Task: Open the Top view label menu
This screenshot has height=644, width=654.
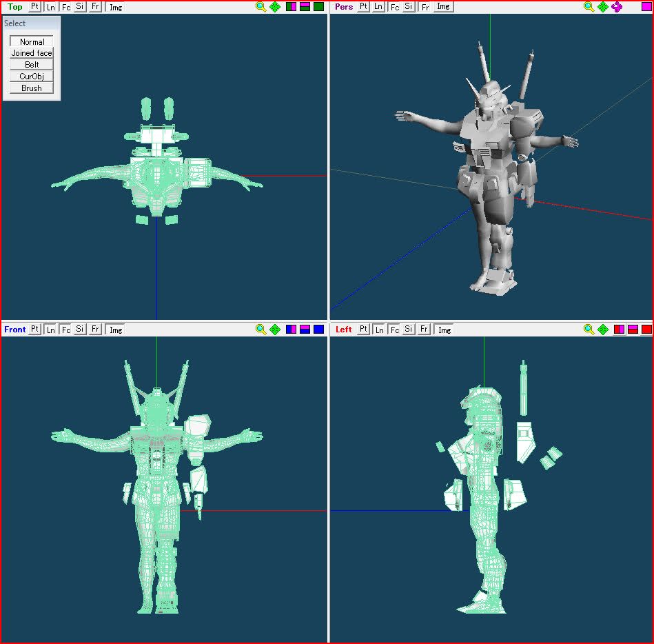Action: 14,7
